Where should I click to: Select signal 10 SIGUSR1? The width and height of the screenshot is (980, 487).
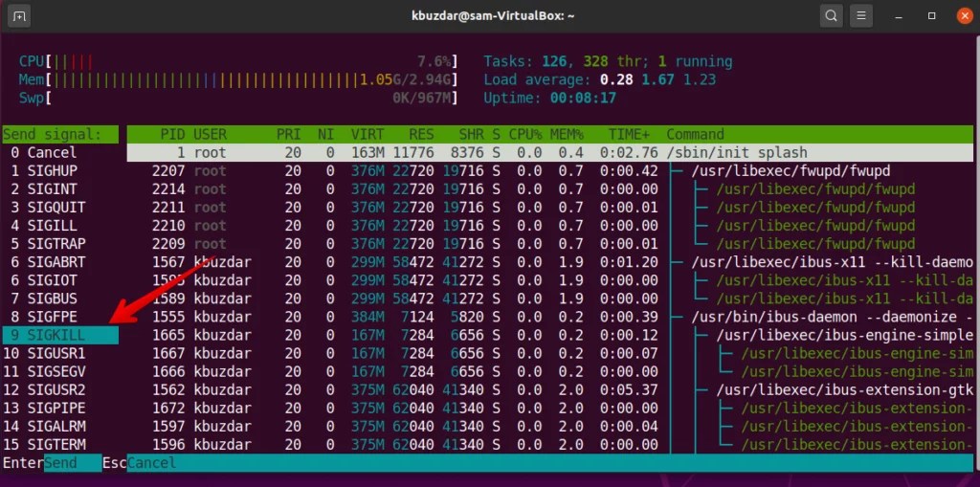pyautogui.click(x=60, y=353)
